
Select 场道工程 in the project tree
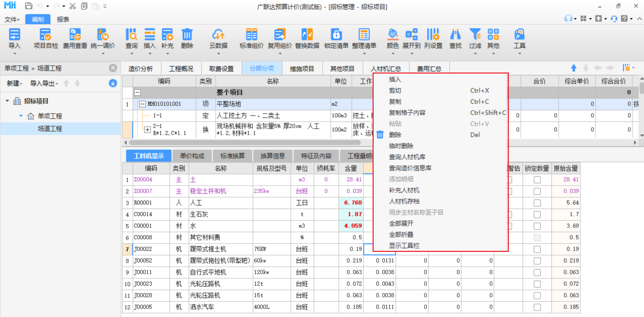click(x=50, y=129)
